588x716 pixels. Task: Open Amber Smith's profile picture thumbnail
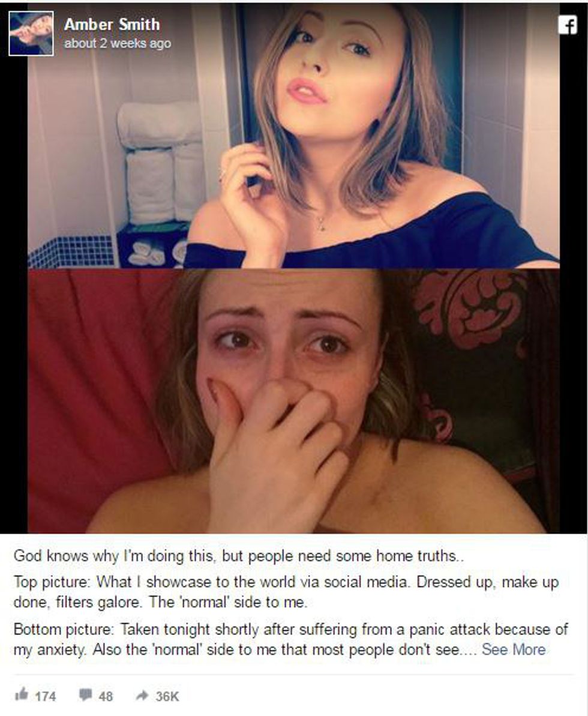click(31, 34)
